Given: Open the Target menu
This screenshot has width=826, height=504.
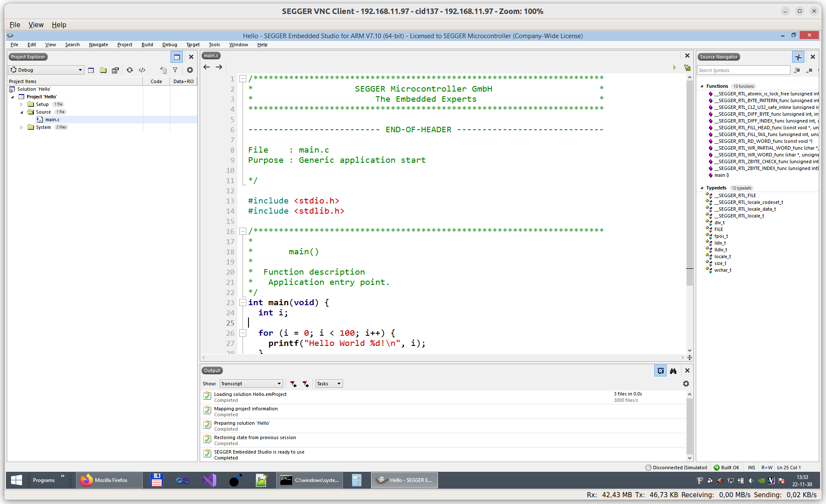Looking at the screenshot, I should click(193, 45).
